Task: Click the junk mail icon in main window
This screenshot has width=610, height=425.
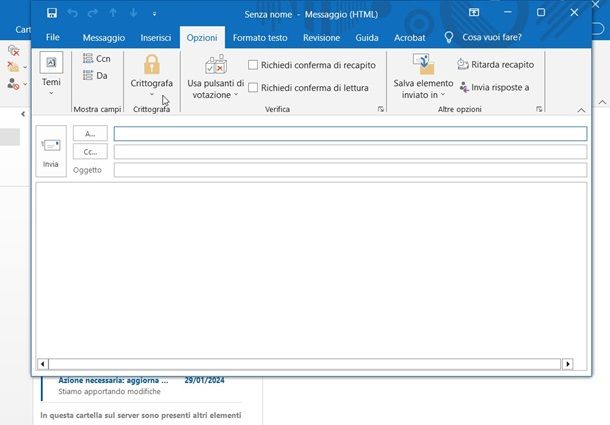Action: click(x=13, y=84)
